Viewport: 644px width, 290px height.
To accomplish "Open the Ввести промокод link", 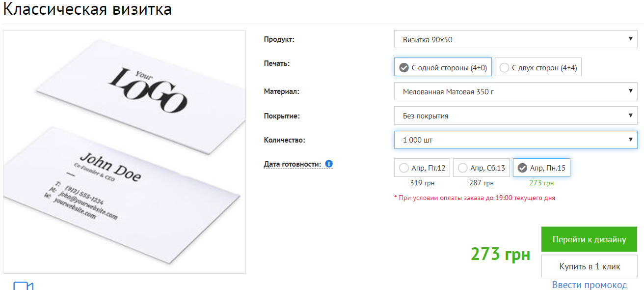I will tap(590, 285).
